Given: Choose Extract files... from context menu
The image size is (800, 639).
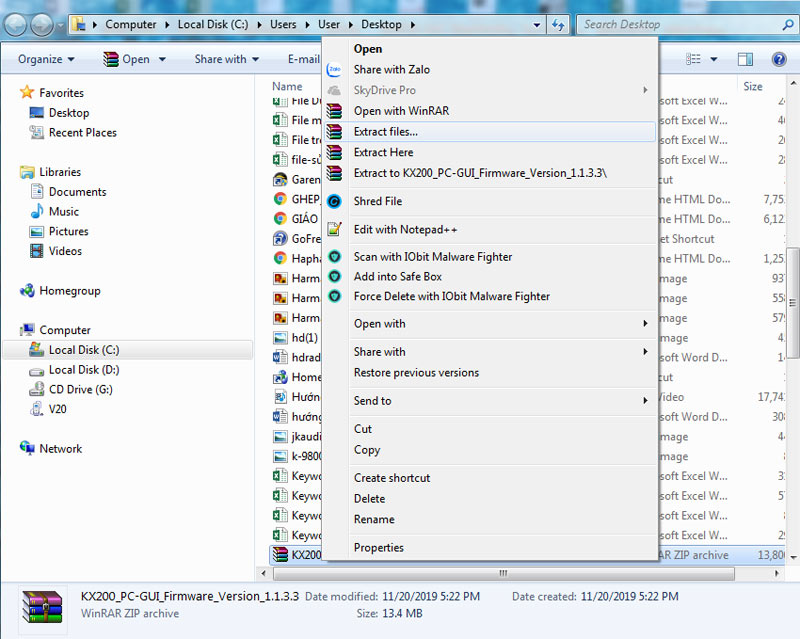Looking at the screenshot, I should [x=386, y=131].
